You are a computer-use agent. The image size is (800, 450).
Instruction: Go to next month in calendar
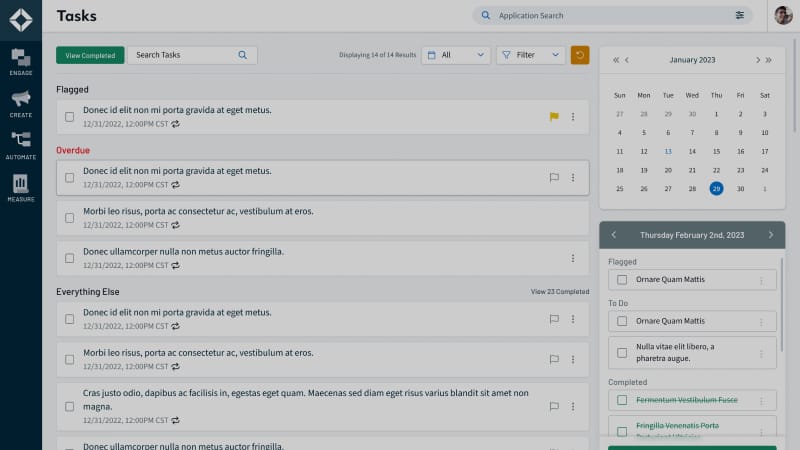click(x=758, y=60)
